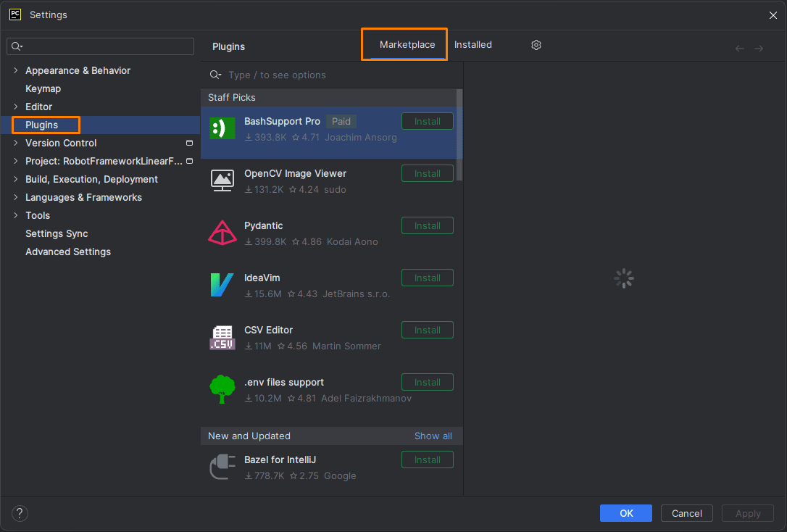Select the .env files support tree icon
The image size is (787, 532).
[x=222, y=389]
